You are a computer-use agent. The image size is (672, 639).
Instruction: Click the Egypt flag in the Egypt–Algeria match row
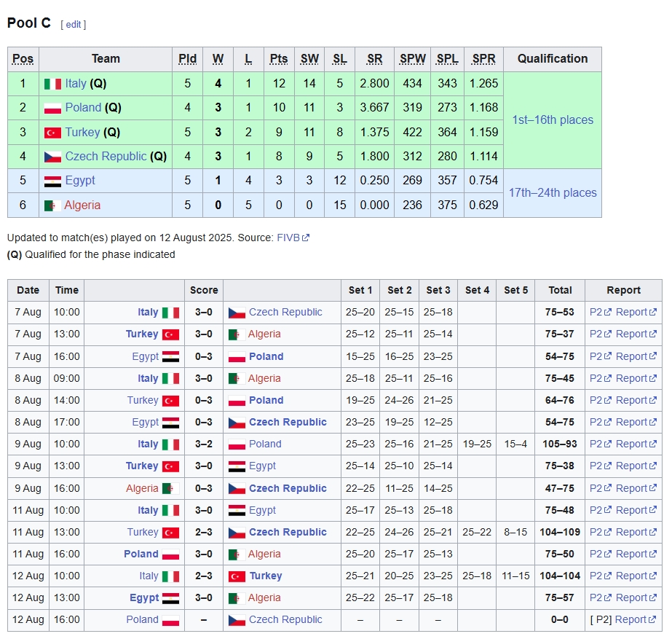(170, 598)
